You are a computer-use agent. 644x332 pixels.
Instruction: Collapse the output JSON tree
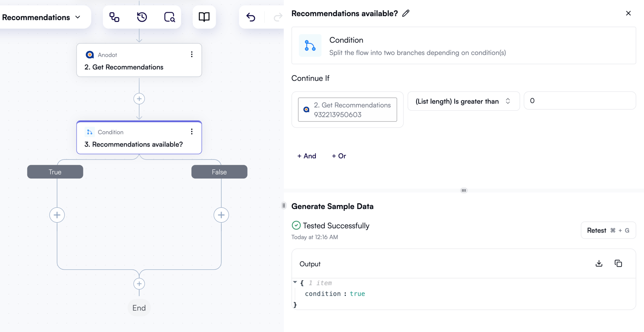295,282
